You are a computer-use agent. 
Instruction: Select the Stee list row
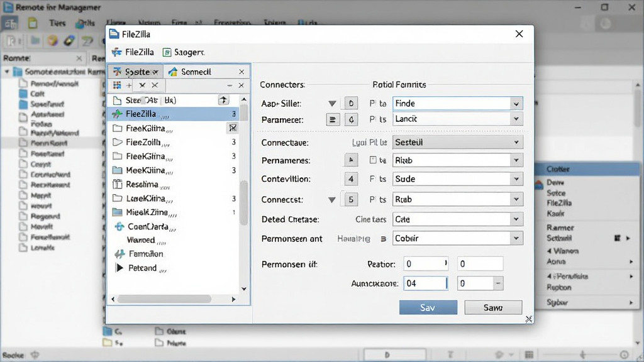(x=174, y=100)
